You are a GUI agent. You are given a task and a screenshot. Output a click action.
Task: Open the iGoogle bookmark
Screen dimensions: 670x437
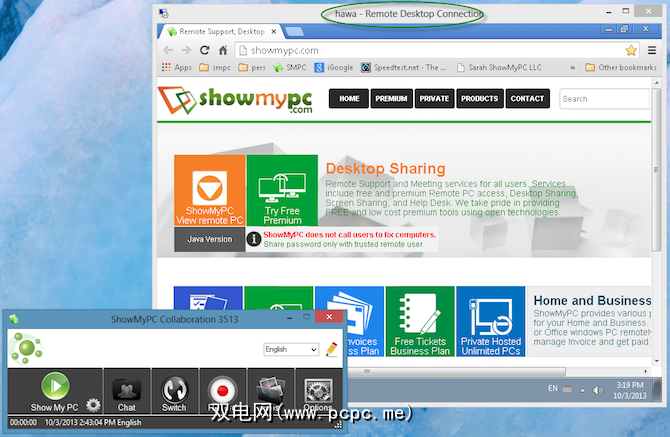(334, 67)
